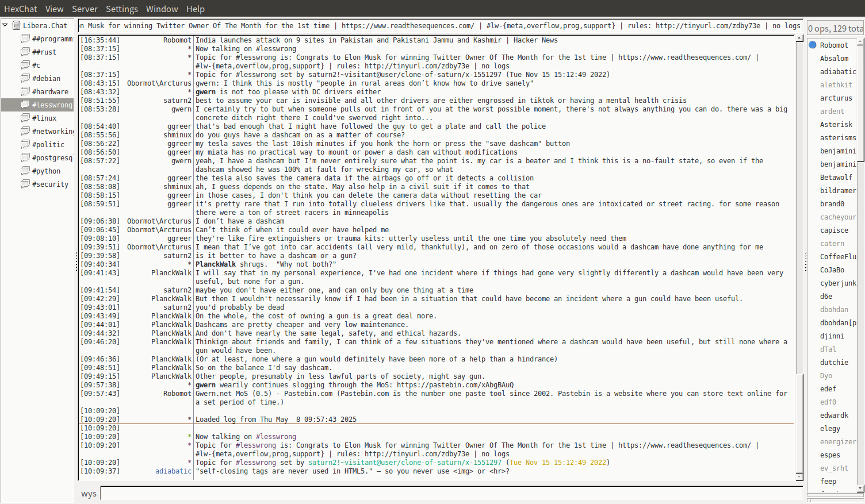Image resolution: width=865 pixels, height=504 pixels.
Task: Collapse the Libera.Chat network tree
Action: [x=5, y=25]
